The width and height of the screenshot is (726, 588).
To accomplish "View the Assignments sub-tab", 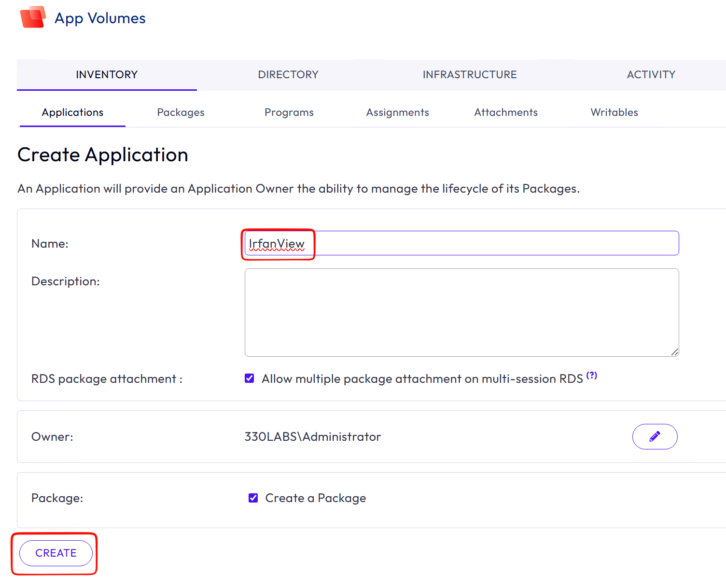I will pos(398,112).
